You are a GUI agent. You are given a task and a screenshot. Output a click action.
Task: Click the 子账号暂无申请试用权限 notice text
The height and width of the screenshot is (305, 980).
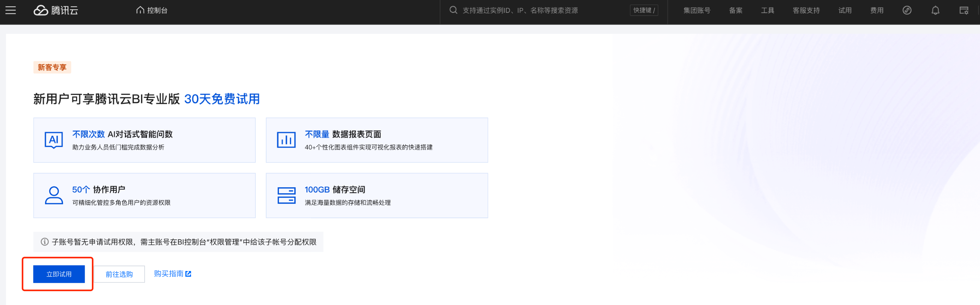tap(184, 242)
